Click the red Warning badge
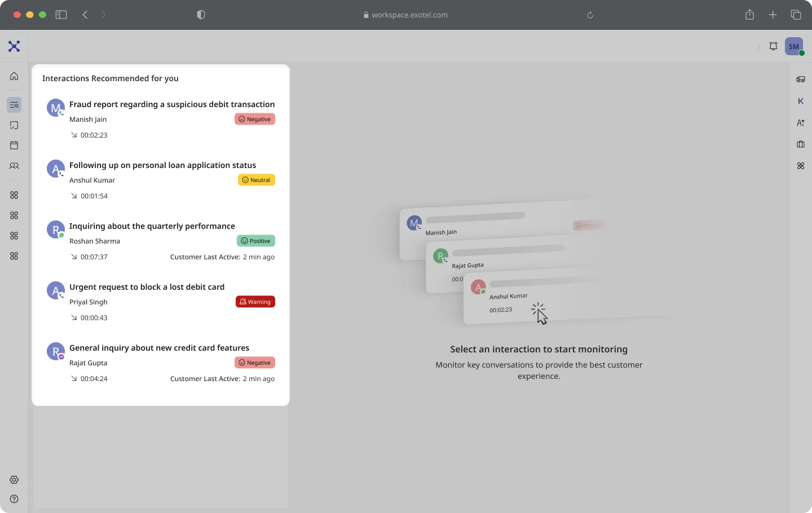 255,302
